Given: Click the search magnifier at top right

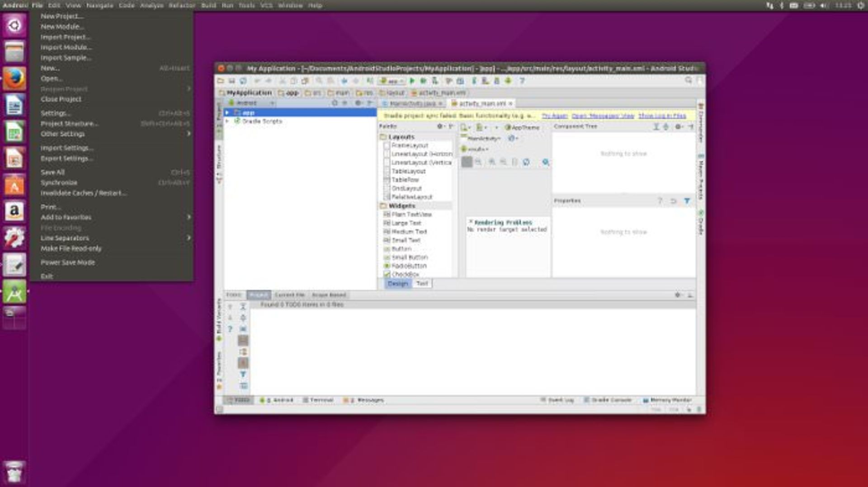Looking at the screenshot, I should point(689,80).
